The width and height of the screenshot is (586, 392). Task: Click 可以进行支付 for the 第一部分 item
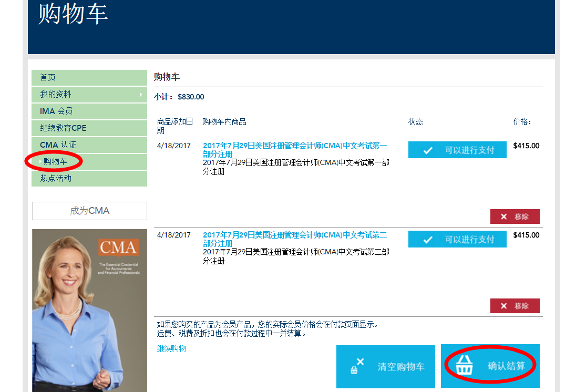pos(457,150)
